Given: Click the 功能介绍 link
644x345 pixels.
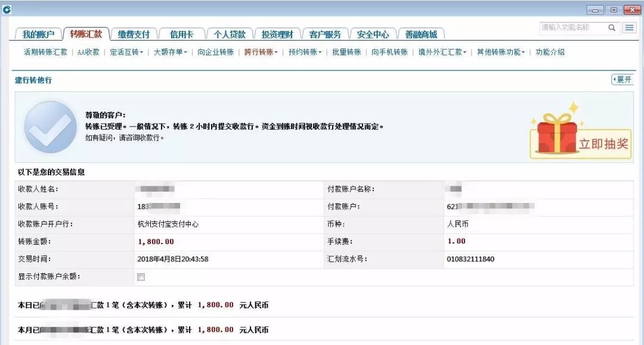Looking at the screenshot, I should (550, 52).
